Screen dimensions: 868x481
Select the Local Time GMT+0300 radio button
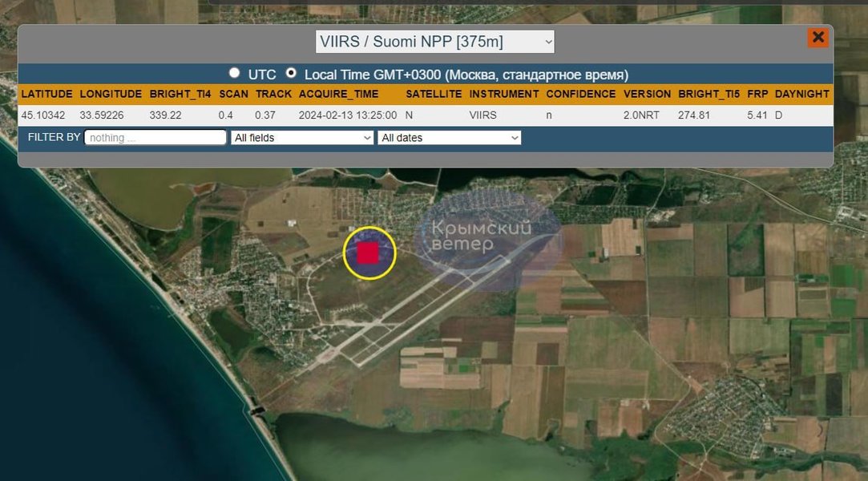tap(291, 73)
